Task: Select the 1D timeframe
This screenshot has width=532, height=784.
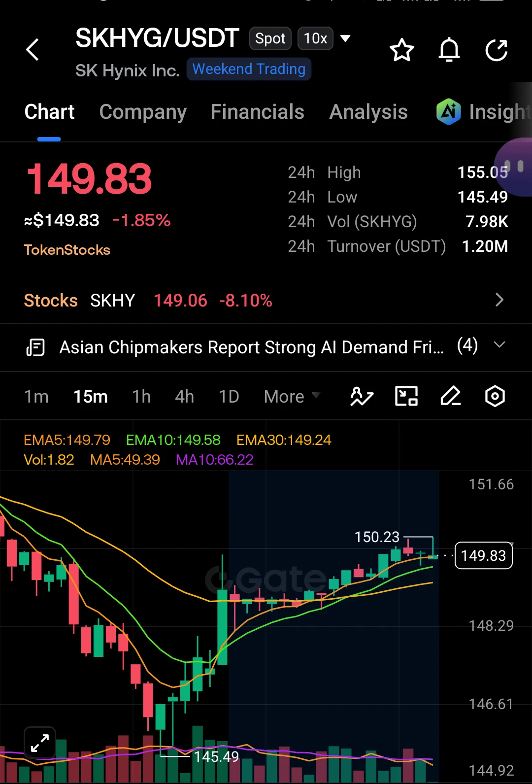Action: click(x=229, y=397)
